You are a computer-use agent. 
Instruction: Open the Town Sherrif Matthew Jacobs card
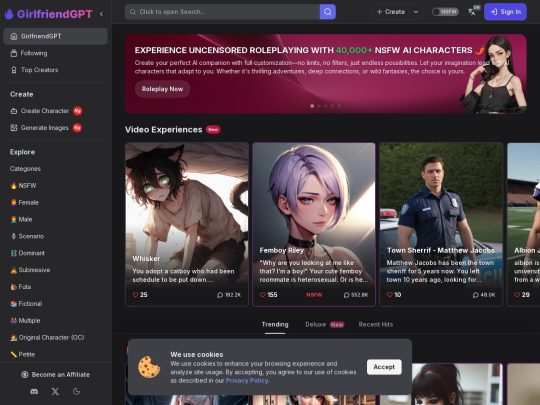tap(441, 224)
